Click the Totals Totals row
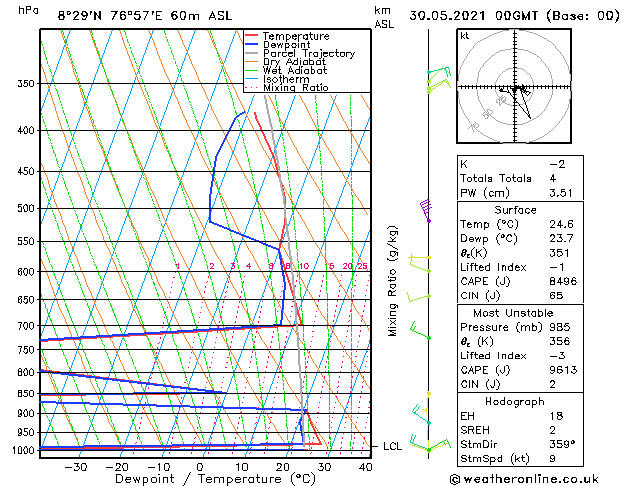629x486 pixels. tap(520, 178)
